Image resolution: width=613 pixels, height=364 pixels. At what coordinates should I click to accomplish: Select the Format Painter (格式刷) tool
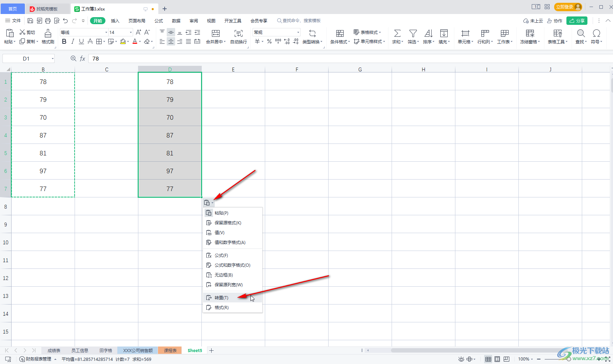click(x=48, y=36)
